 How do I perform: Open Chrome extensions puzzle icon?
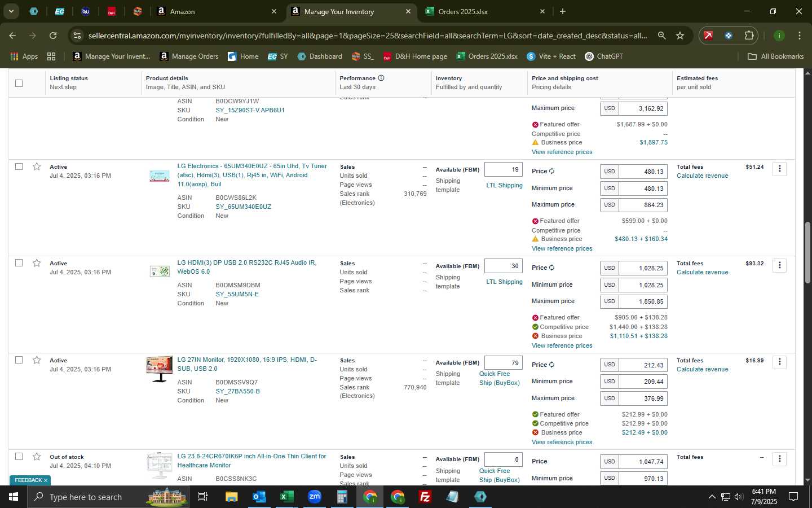pos(749,36)
